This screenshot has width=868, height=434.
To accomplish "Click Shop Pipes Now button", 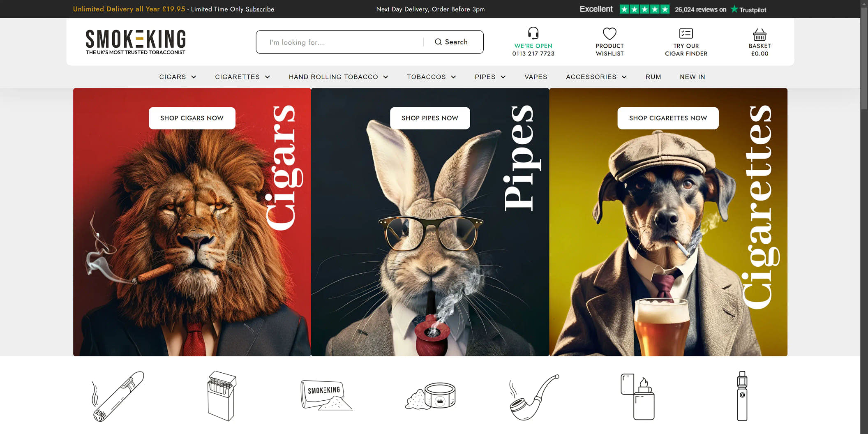I will [x=430, y=118].
